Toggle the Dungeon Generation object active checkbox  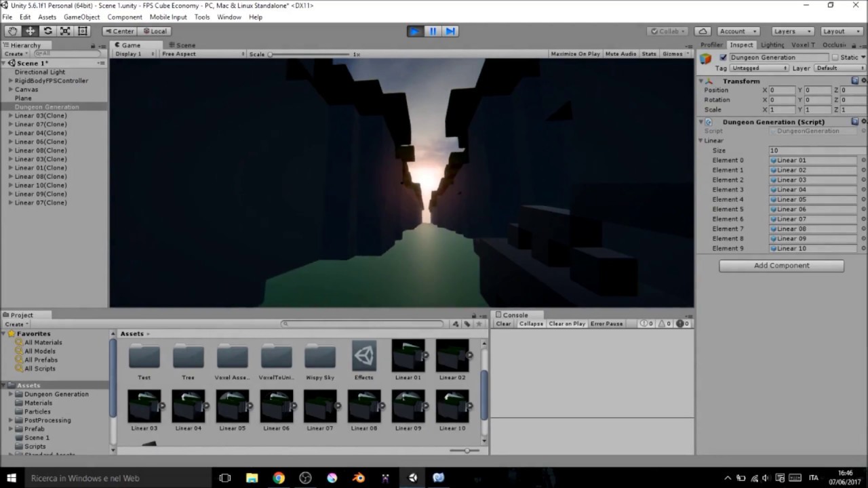[x=723, y=58]
